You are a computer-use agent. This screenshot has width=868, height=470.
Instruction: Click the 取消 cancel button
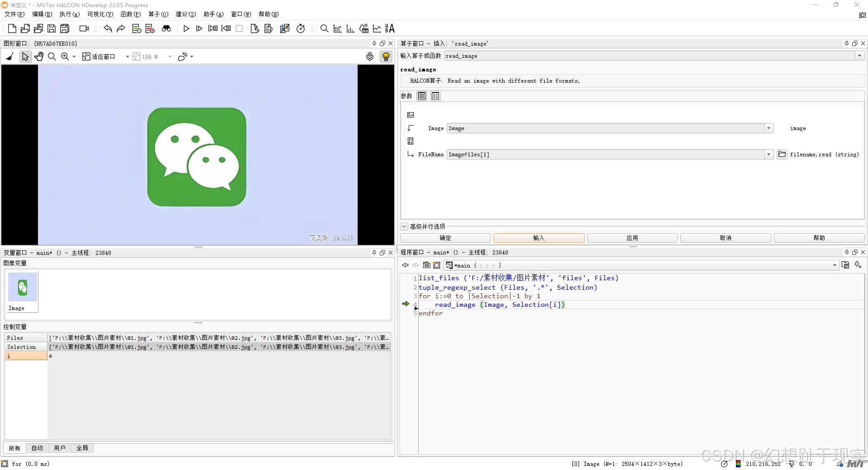tap(726, 238)
